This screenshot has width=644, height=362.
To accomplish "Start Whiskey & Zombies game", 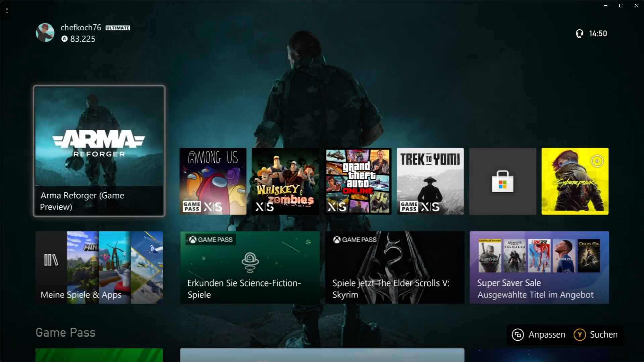I will pos(285,181).
